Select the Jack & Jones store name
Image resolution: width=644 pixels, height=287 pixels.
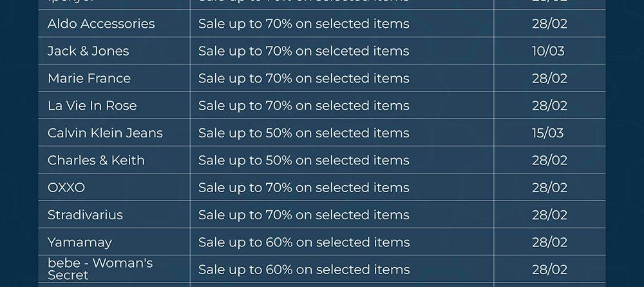click(88, 51)
